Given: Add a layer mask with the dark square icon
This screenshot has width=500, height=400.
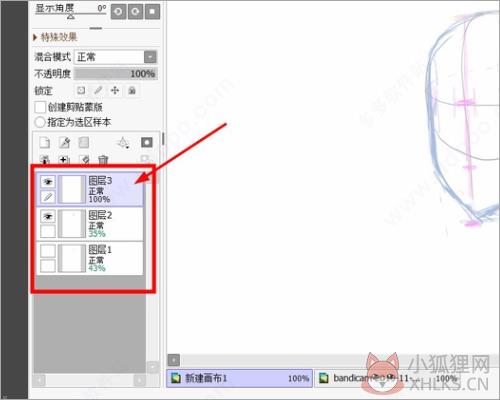Looking at the screenshot, I should [147, 142].
